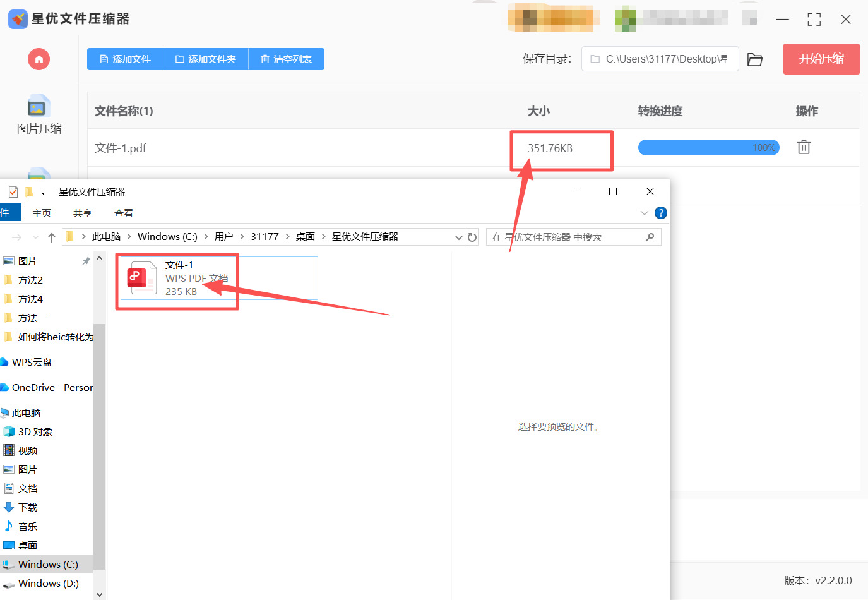Expand the address bar dropdown arrow
Image resolution: width=868 pixels, height=600 pixels.
458,237
